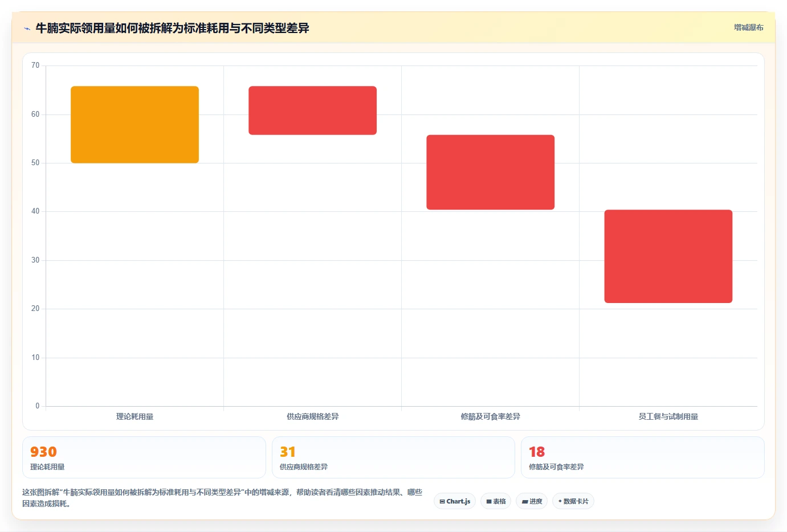Click the Chart.js tag
Viewport: 787px width, 532px height.
click(455, 501)
